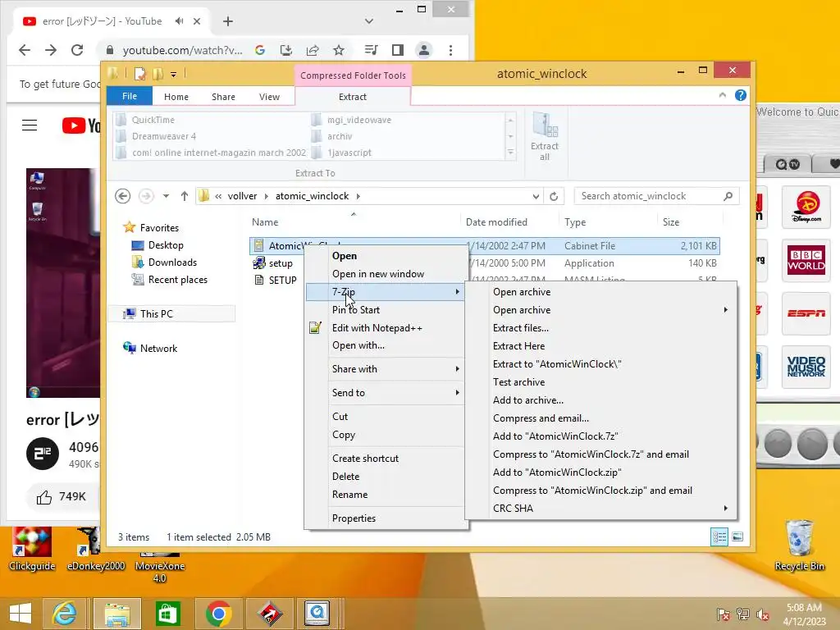Screen dimensions: 840x630
Task: Choose Extract Here from 7-Zip submenu
Action: 518,346
